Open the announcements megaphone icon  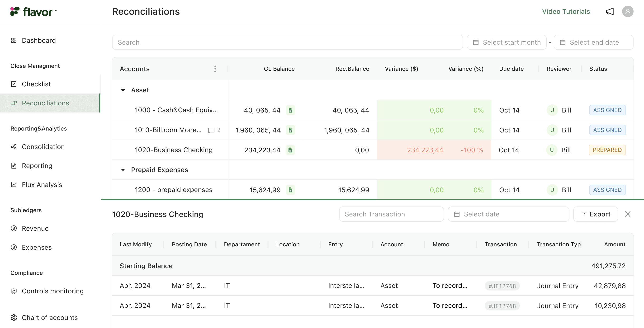point(610,11)
